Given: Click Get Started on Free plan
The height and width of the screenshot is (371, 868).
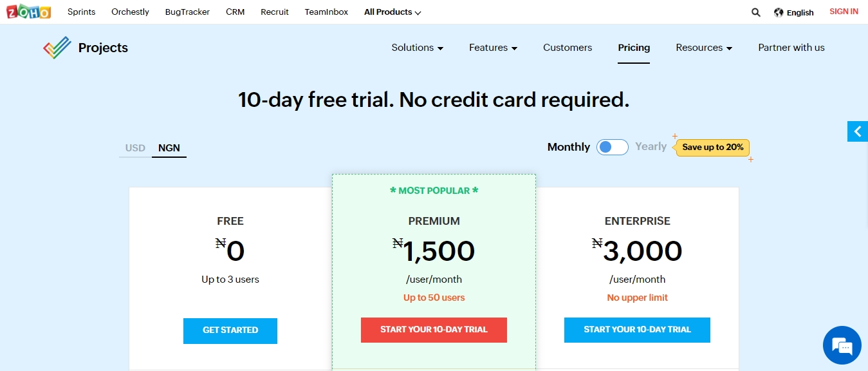Looking at the screenshot, I should [230, 330].
